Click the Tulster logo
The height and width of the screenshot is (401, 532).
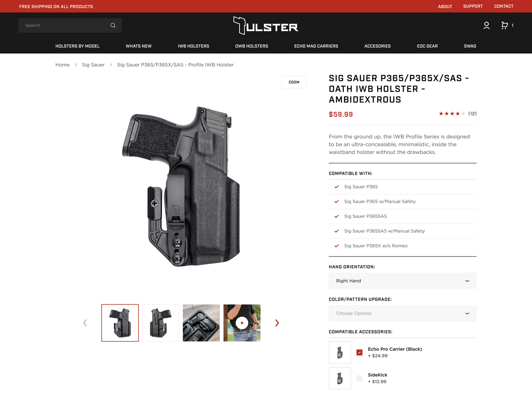click(266, 25)
